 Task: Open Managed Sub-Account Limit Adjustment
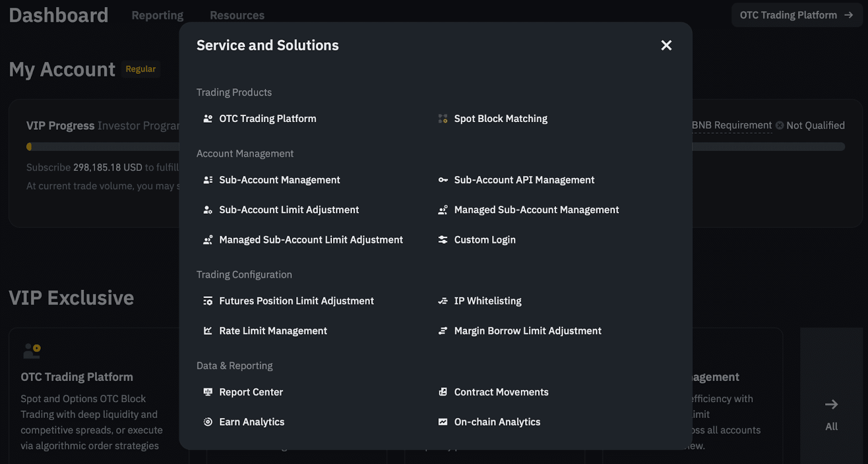pyautogui.click(x=311, y=240)
